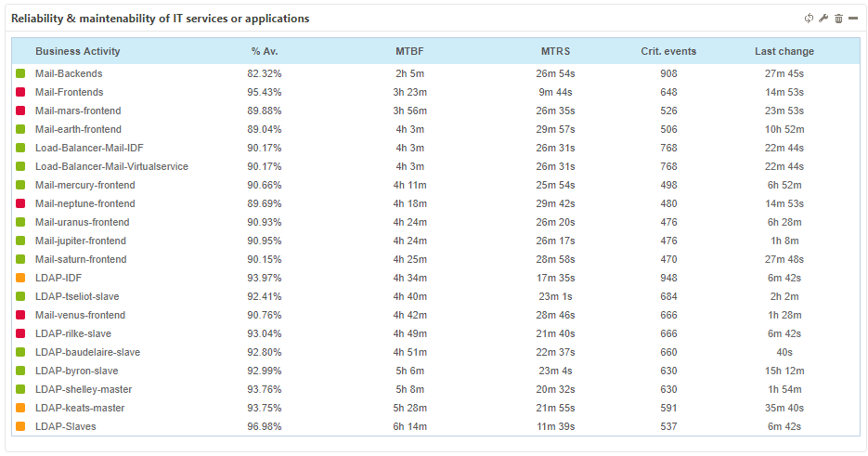Click the widget title text

(161, 19)
